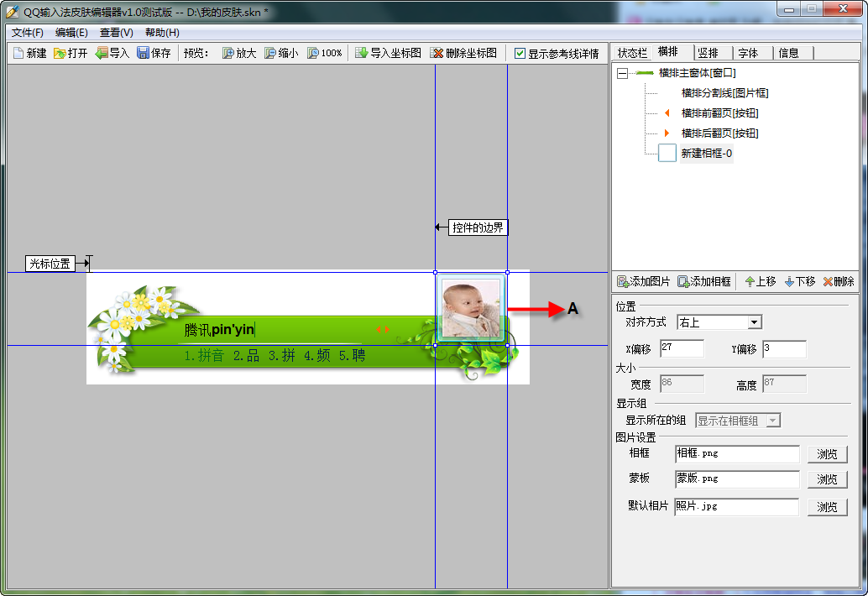Delete selected item with 删除
868x596 pixels.
[838, 282]
